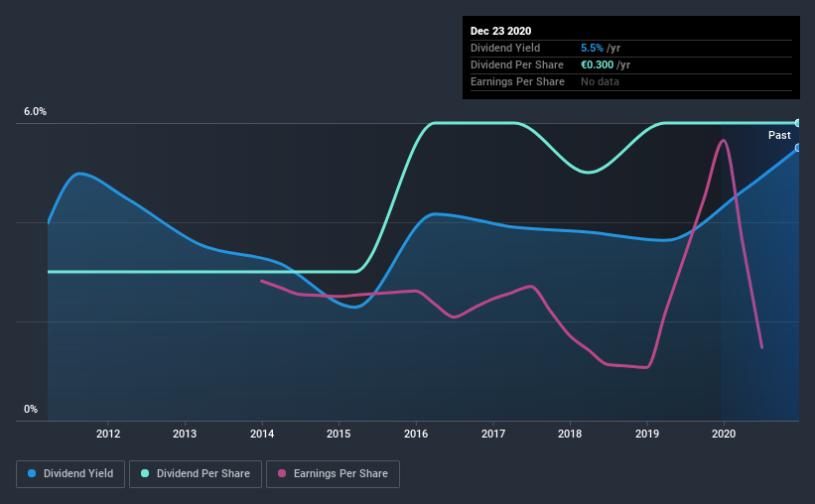This screenshot has height=504, width=815.
Task: Toggle the Dividend Yield legend button
Action: coord(70,474)
